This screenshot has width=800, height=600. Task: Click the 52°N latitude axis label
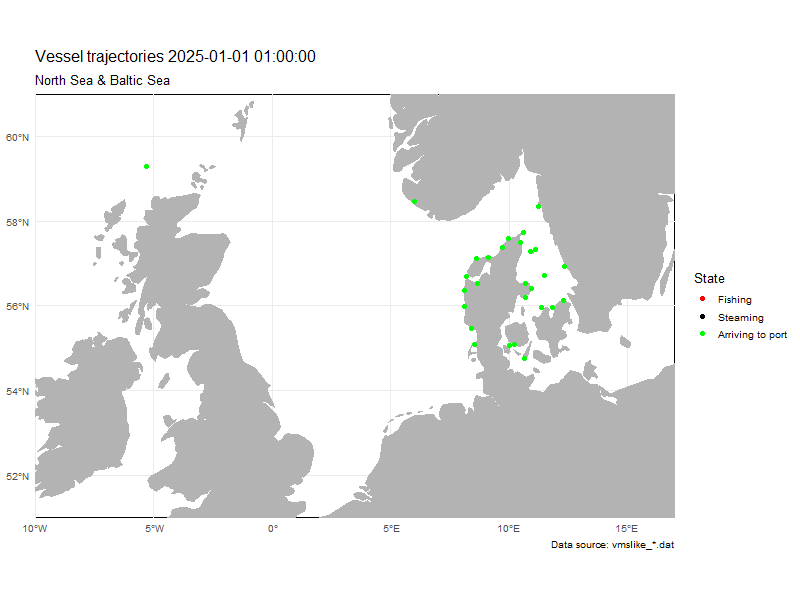click(18, 476)
